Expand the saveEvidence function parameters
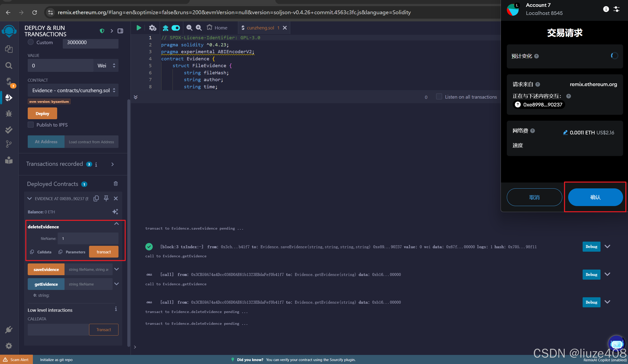The height and width of the screenshot is (364, 628). coord(116,269)
